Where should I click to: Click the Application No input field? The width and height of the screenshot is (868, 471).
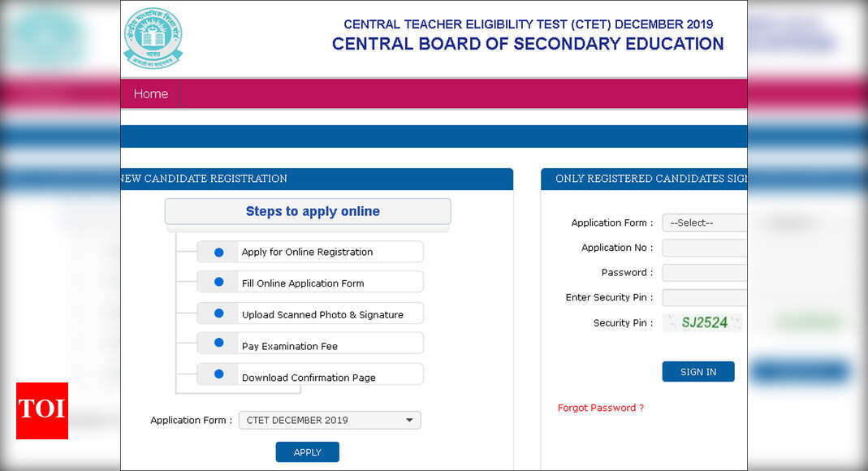click(705, 247)
